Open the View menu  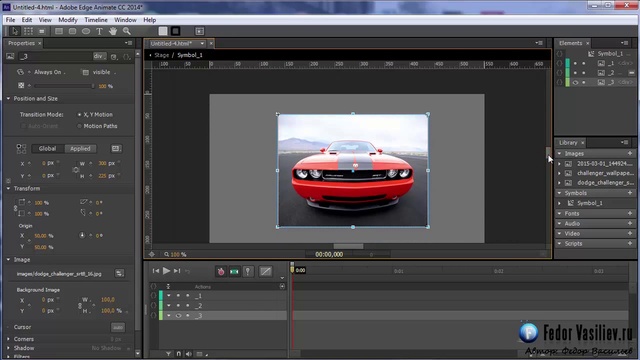45,20
